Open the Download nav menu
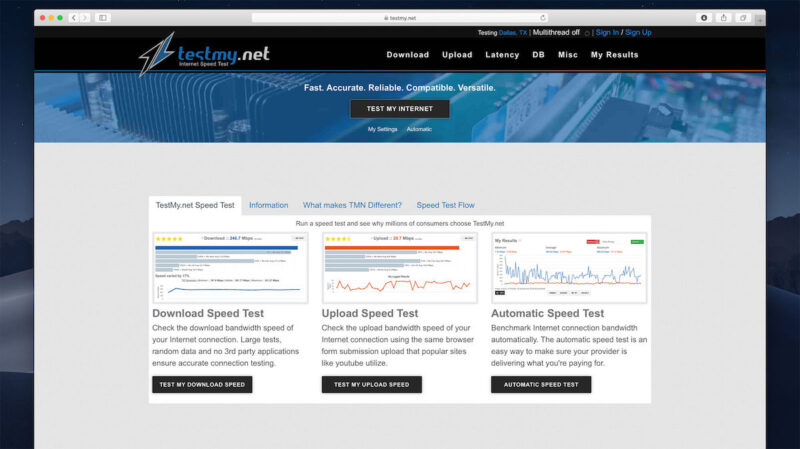This screenshot has height=449, width=800. (408, 55)
